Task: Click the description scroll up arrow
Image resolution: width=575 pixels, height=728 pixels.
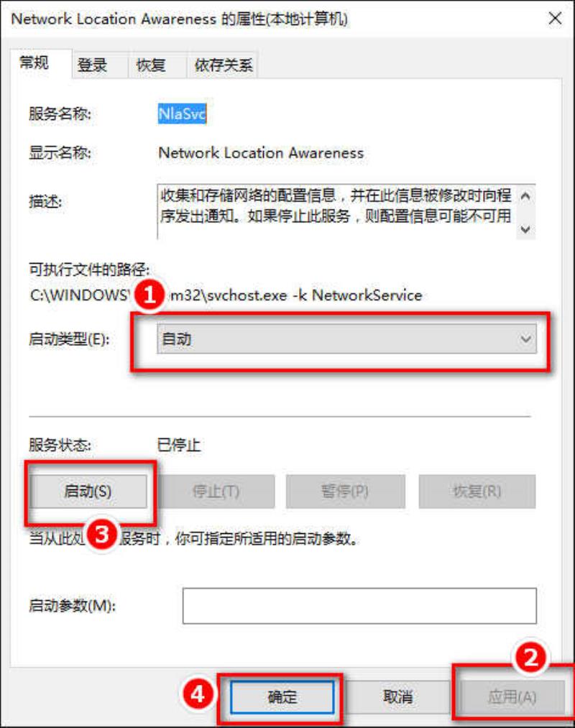Action: pos(525,196)
